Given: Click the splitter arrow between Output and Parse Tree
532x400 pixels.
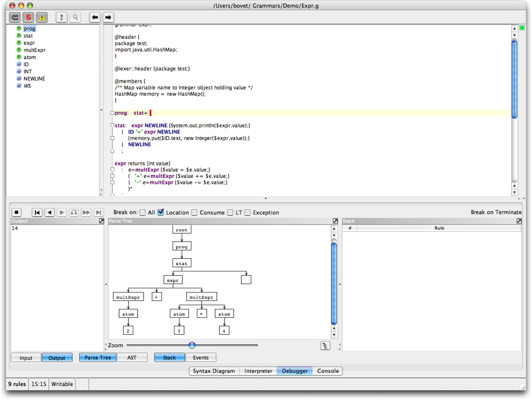Looking at the screenshot, I should click(x=106, y=284).
